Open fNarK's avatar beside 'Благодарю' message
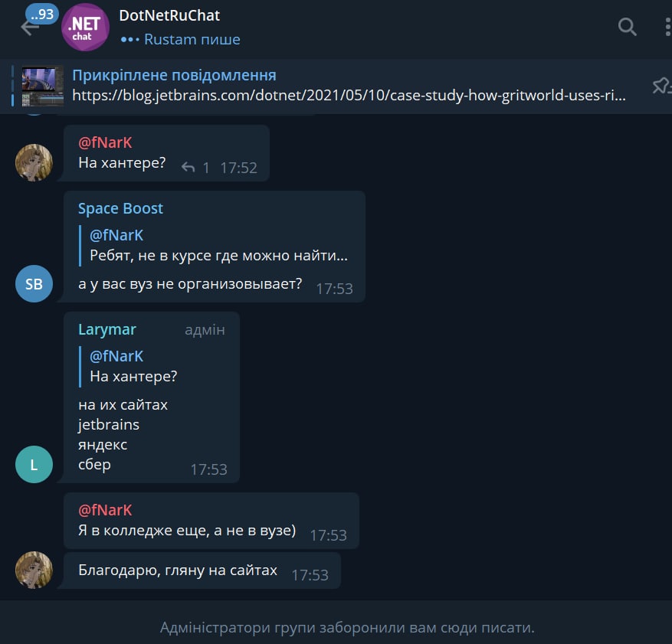Image resolution: width=672 pixels, height=644 pixels. [34, 570]
